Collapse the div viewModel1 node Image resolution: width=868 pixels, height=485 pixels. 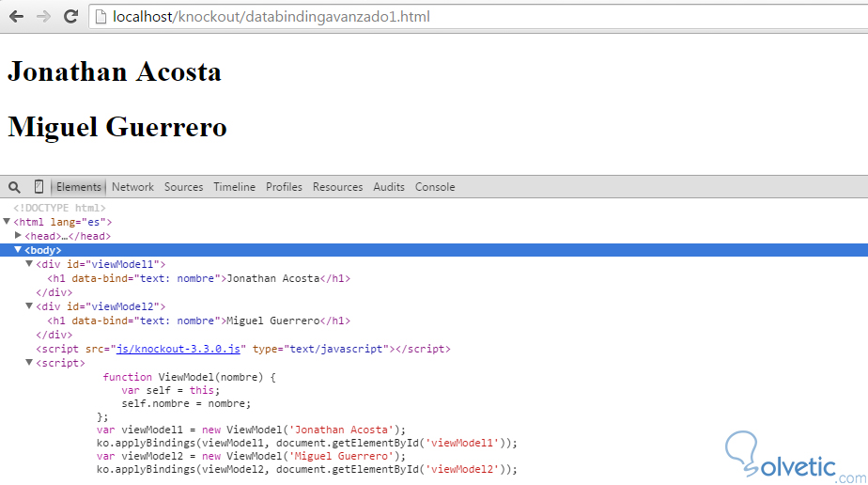[29, 263]
